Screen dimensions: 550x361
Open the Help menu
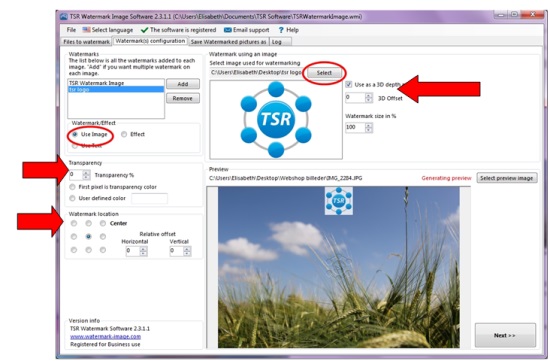point(292,30)
